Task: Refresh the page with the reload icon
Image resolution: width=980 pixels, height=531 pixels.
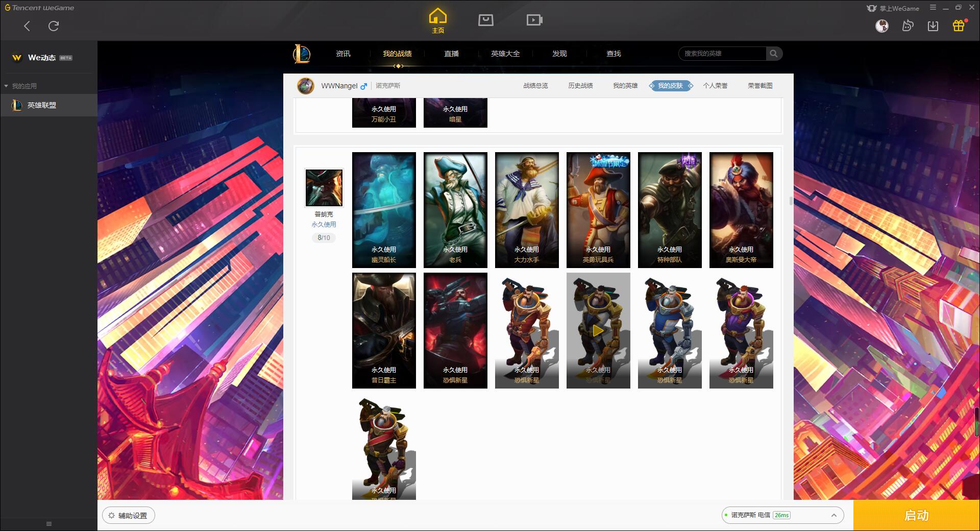Action: (x=54, y=26)
